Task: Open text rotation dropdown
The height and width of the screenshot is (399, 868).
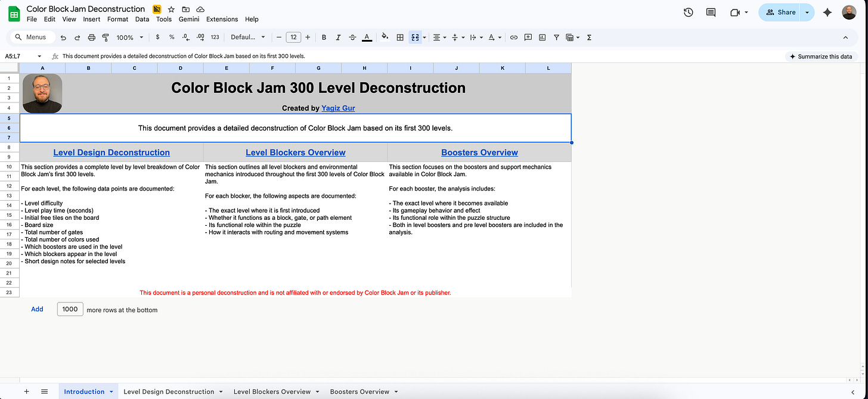Action: point(494,37)
